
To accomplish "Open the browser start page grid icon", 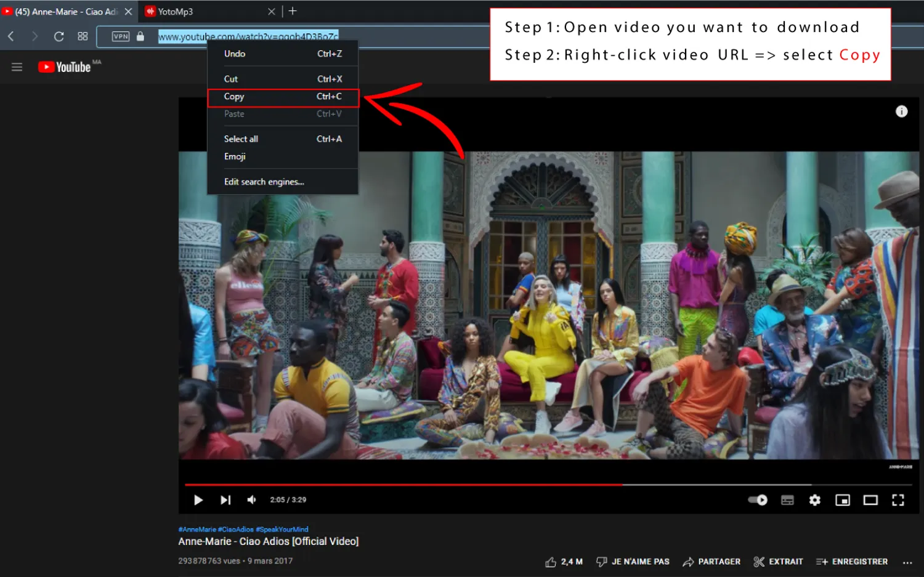I will coord(83,36).
